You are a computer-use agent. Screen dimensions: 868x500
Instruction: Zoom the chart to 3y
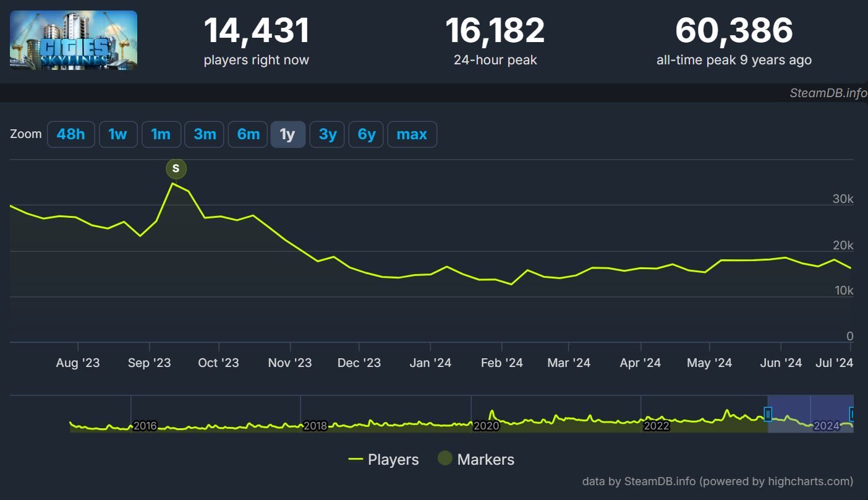click(328, 134)
